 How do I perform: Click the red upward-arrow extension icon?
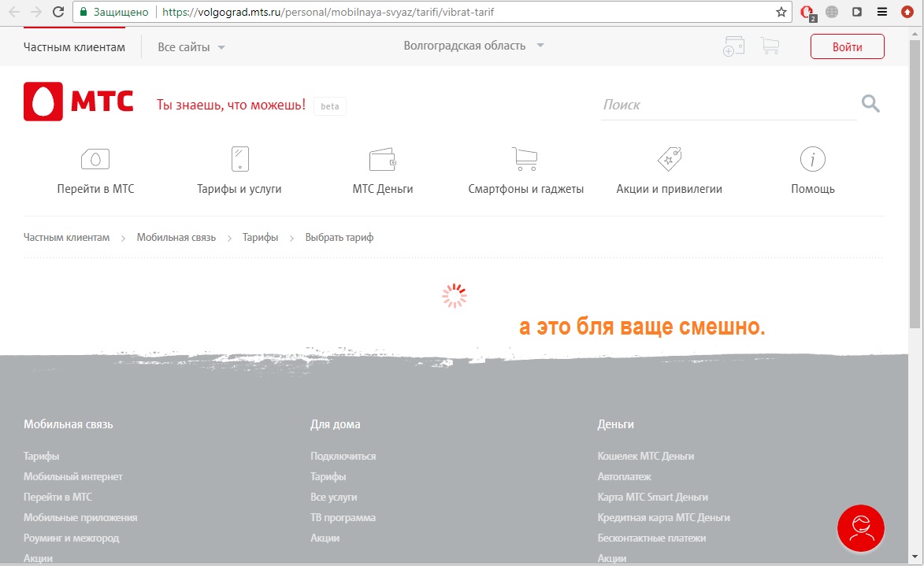907,12
